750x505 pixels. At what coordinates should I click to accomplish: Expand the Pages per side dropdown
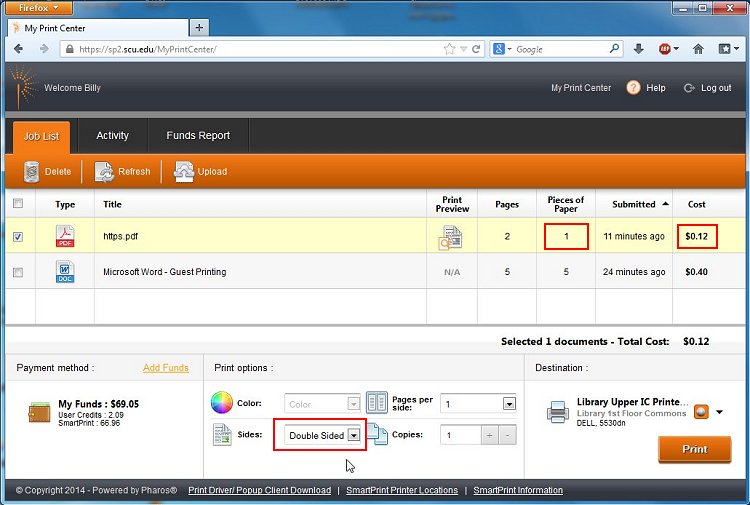click(x=509, y=404)
